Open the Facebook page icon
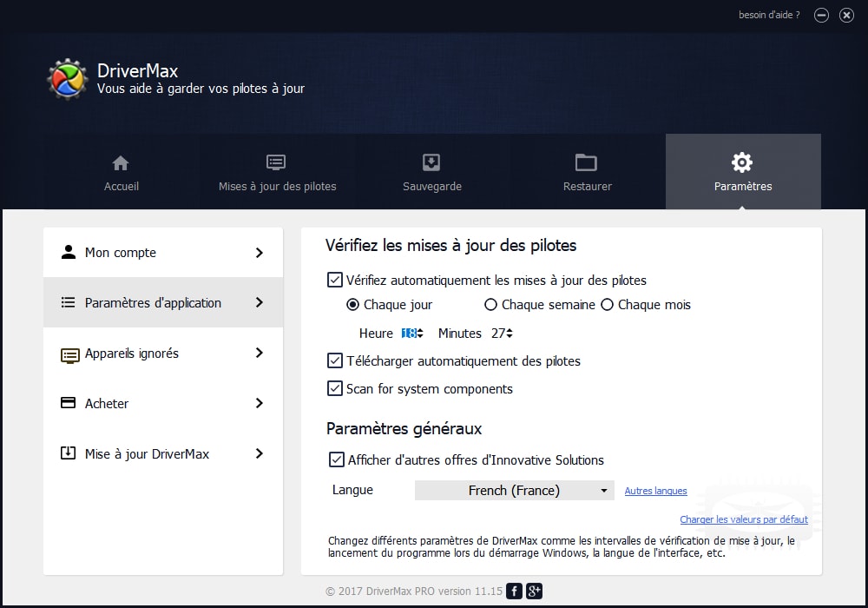 (x=514, y=591)
